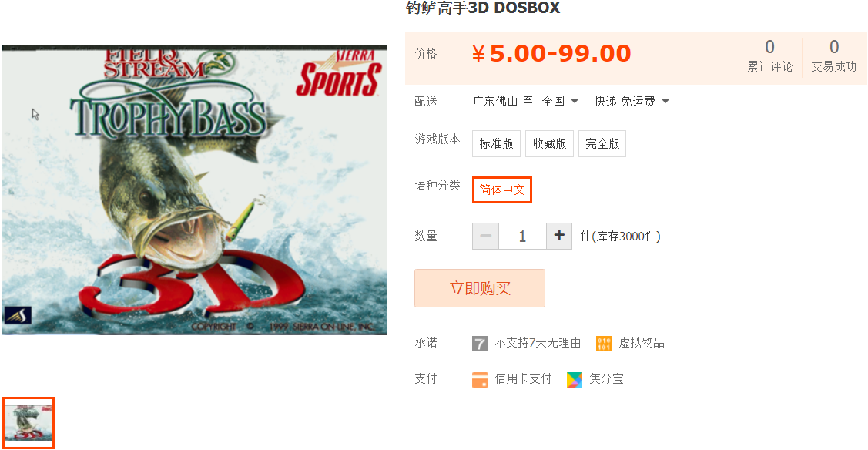Click the credit card payment icon
The image size is (868, 450).
pos(479,380)
